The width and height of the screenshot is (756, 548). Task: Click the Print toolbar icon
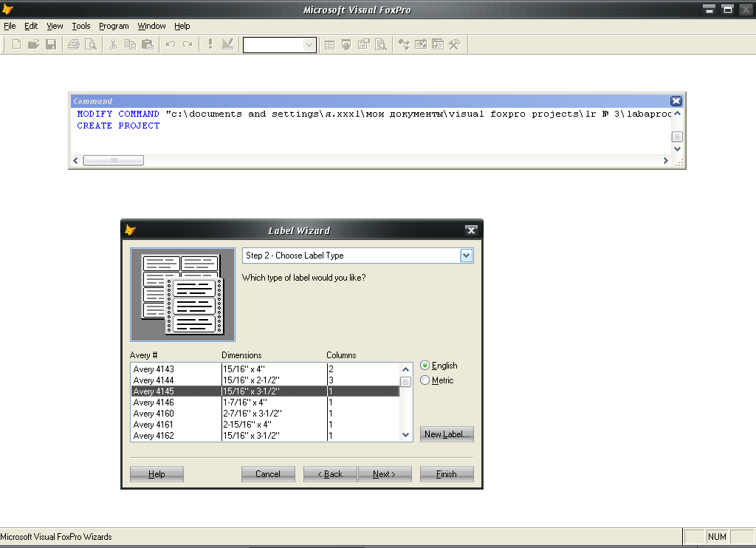pyautogui.click(x=73, y=45)
